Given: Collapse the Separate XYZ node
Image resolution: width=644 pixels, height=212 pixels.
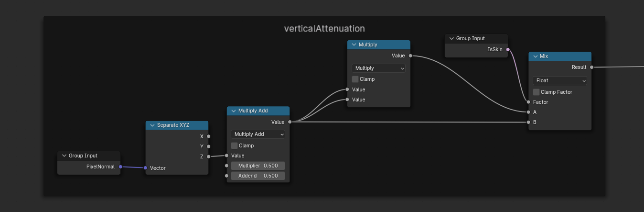Looking at the screenshot, I should [x=151, y=125].
